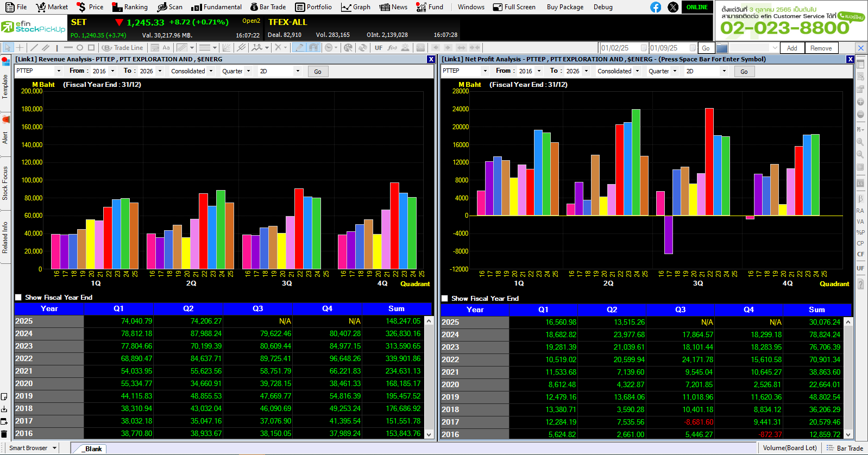
Task: Open the File menu
Action: coord(16,7)
